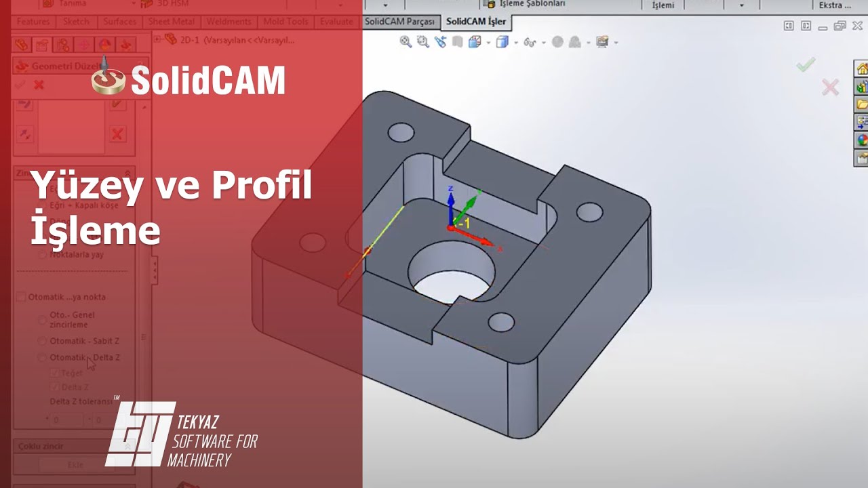
Task: Accept Geometri Düzelt with green check
Action: (20, 85)
